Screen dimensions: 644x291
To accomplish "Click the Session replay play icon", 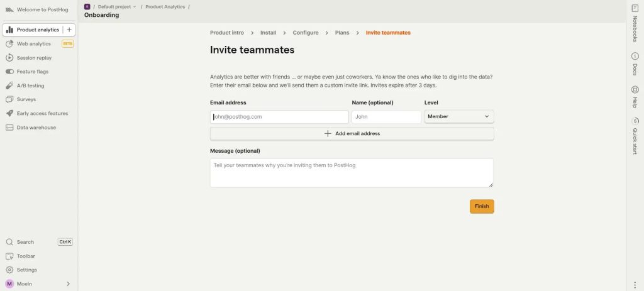I will point(9,58).
